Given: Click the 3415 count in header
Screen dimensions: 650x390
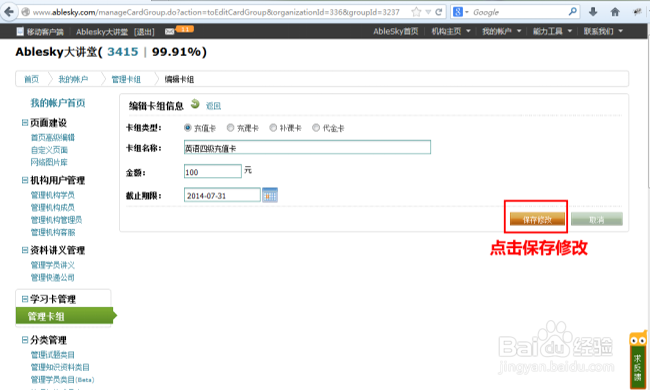Looking at the screenshot, I should coord(123,52).
